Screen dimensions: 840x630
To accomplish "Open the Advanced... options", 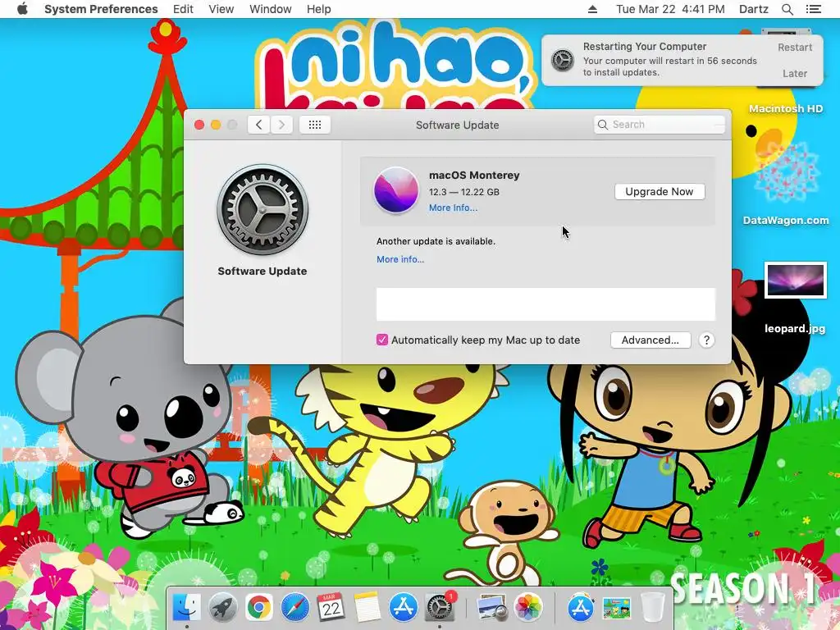I will coord(651,340).
